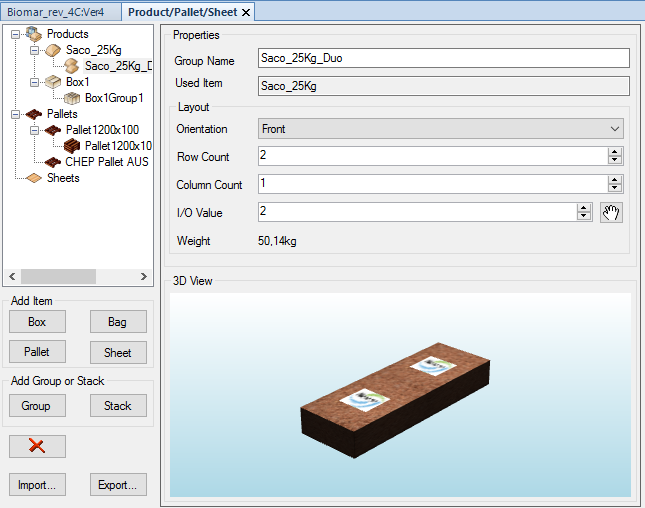Viewport: 645px width, 508px height.
Task: Click the Used Item field
Action: coord(443,86)
